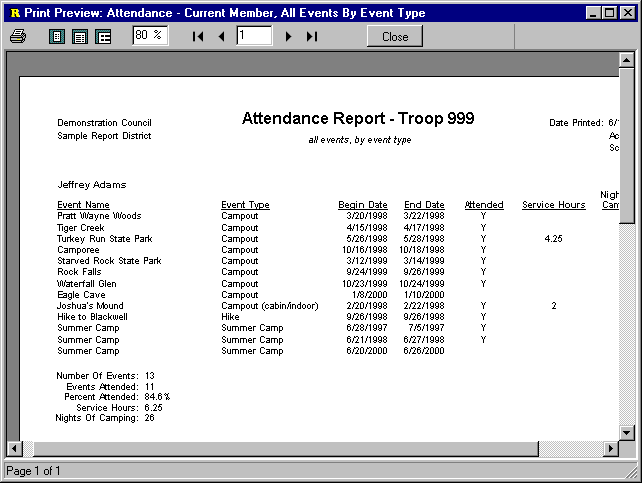This screenshot has width=642, height=483.
Task: Click the Event Type column header
Action: click(245, 205)
